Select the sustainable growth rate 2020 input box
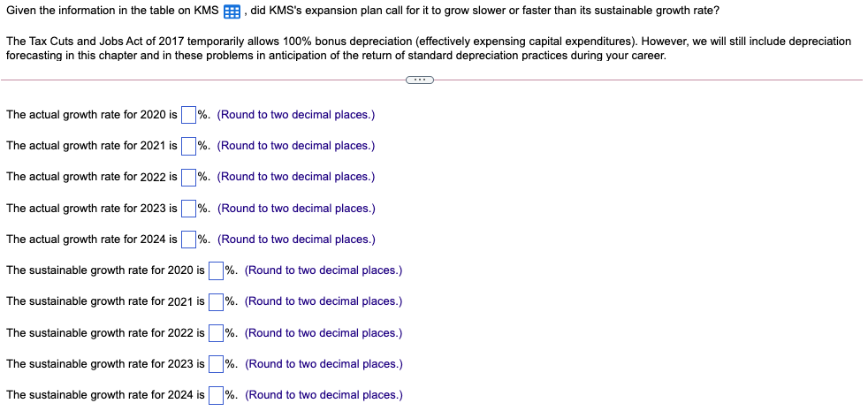868x411 pixels. click(x=216, y=270)
